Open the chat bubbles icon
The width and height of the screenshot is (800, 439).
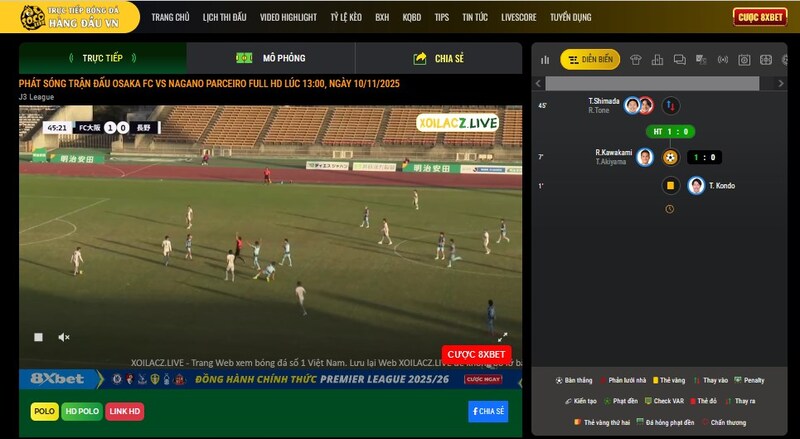tap(679, 60)
